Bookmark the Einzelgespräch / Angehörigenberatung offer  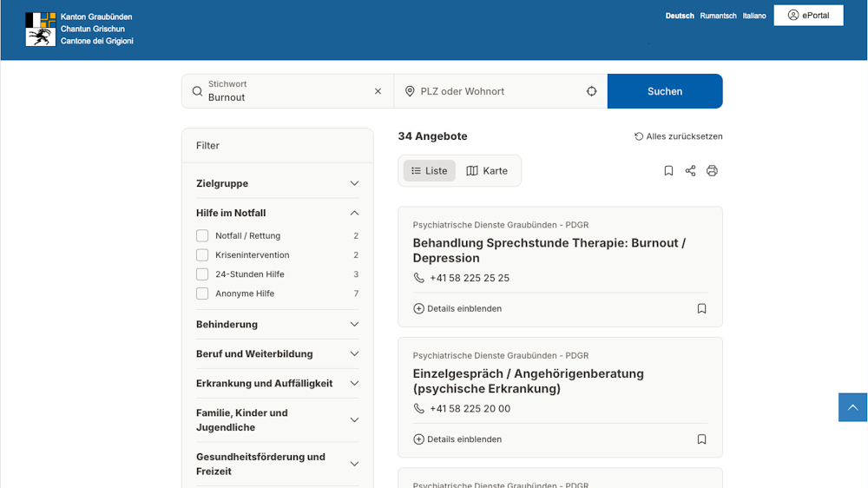[701, 439]
